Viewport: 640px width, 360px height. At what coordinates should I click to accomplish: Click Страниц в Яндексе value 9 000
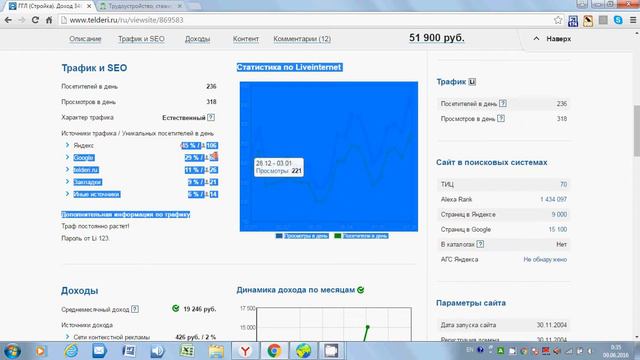(559, 215)
